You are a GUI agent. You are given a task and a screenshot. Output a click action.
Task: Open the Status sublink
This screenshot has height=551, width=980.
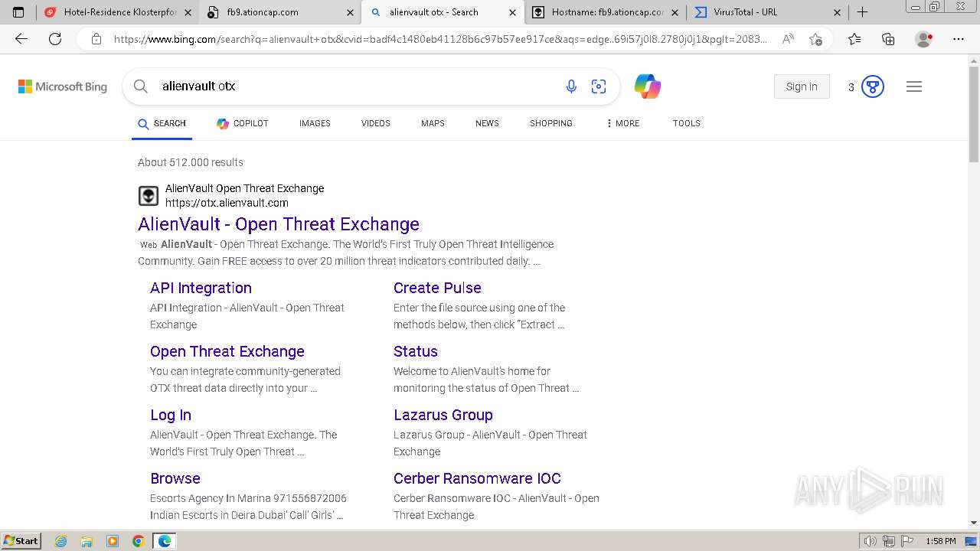coord(416,351)
